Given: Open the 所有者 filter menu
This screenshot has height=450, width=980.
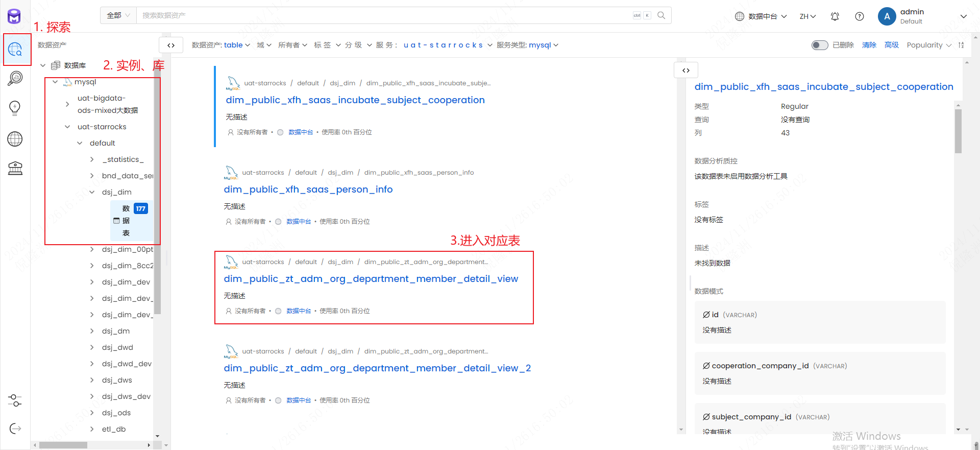Looking at the screenshot, I should tap(292, 45).
